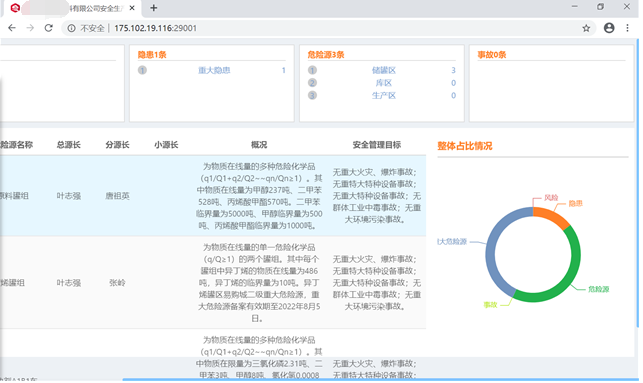This screenshot has width=643, height=383.
Task: Go forward to next page
Action: click(x=30, y=28)
